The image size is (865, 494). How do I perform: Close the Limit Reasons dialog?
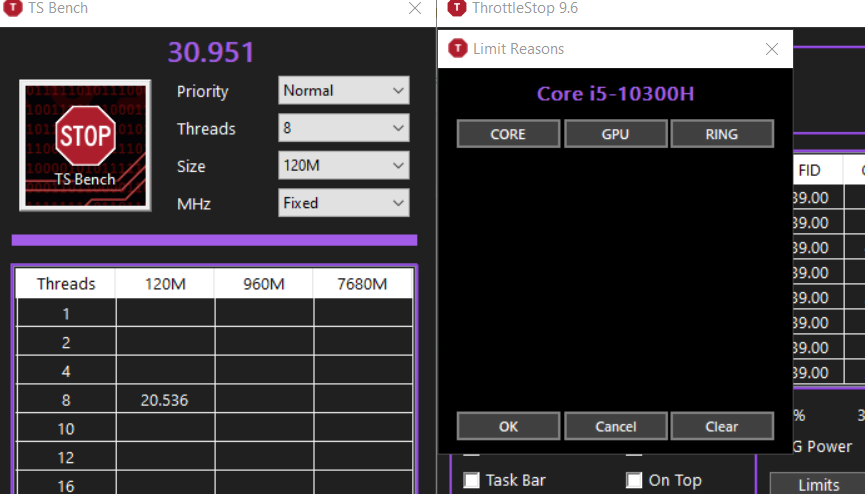(772, 49)
